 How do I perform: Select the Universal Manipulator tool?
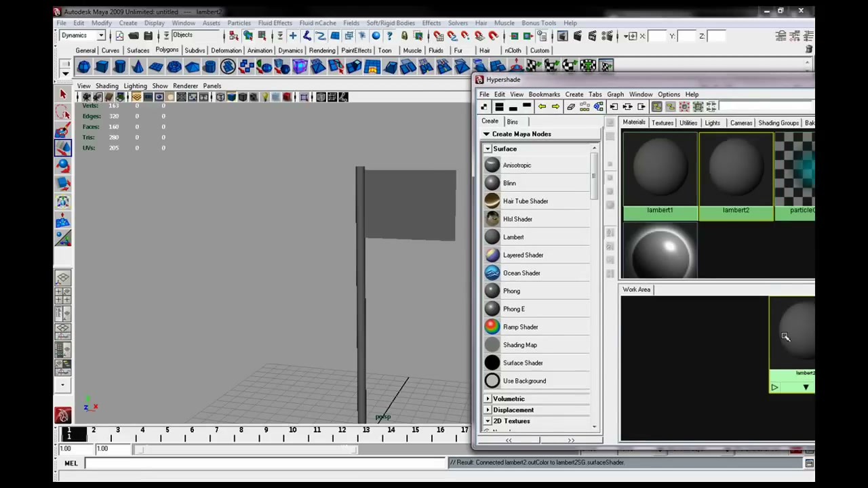click(63, 201)
